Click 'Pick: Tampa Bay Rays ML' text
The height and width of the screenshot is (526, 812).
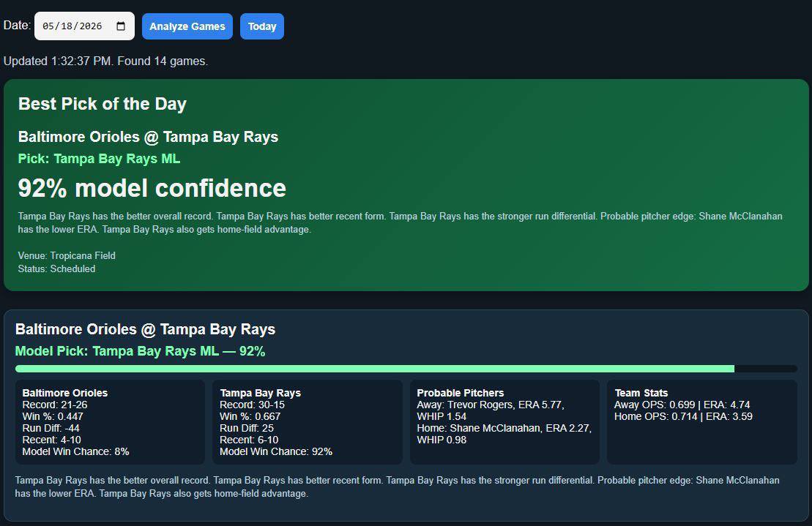pyautogui.click(x=99, y=159)
